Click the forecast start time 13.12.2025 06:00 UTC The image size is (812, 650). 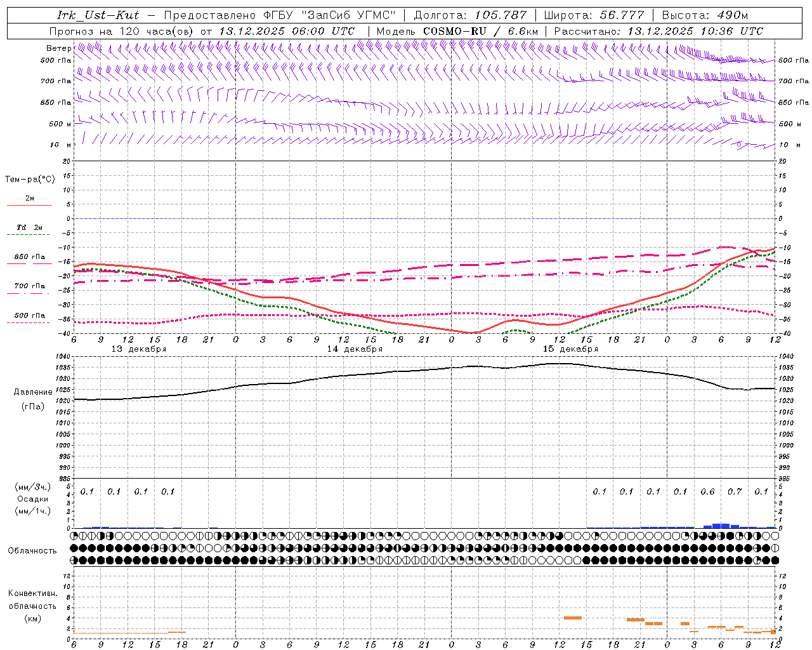(287, 31)
